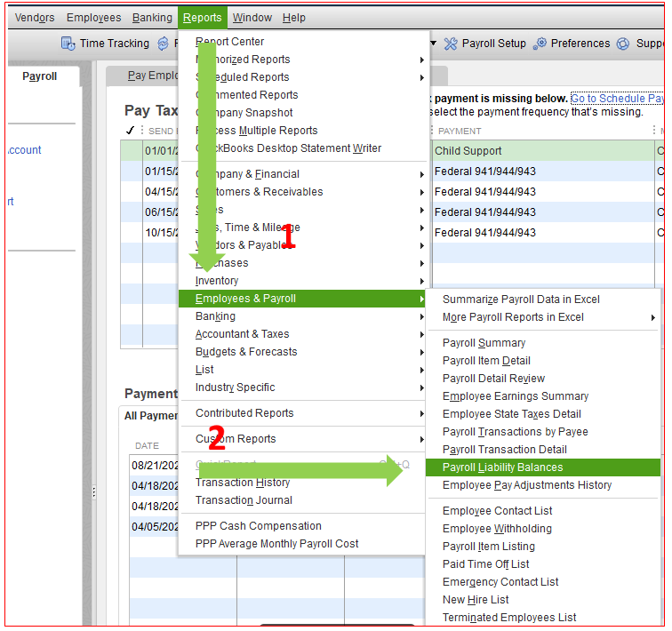Open Payroll Transactions by Payee

click(x=516, y=432)
